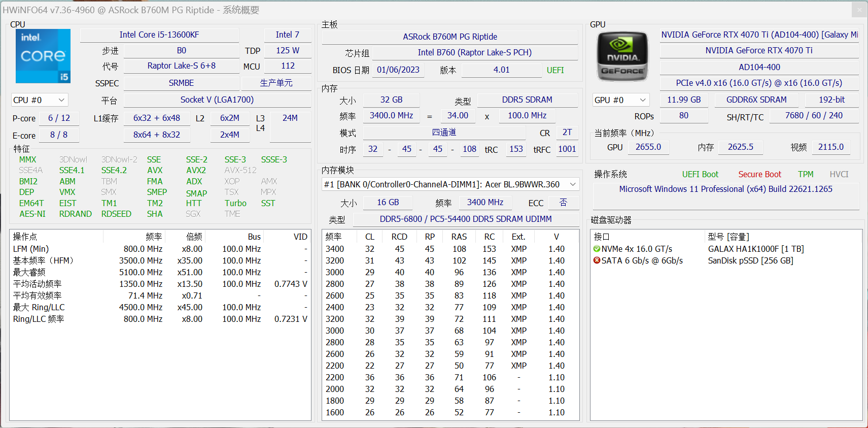Select the LFM (Min) operating point row
Viewport: 868px width, 428px height.
tap(160, 249)
